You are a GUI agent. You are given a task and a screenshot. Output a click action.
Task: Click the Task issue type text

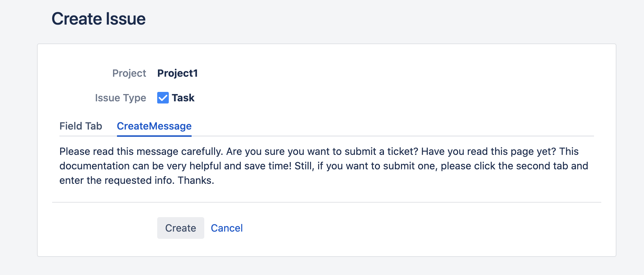(x=183, y=98)
